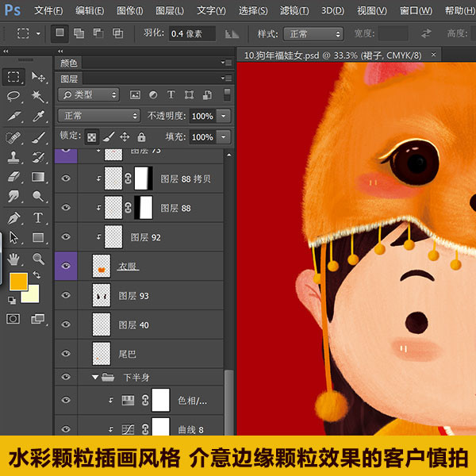
Task: Open the 窗口(W) menu
Action: (x=416, y=10)
